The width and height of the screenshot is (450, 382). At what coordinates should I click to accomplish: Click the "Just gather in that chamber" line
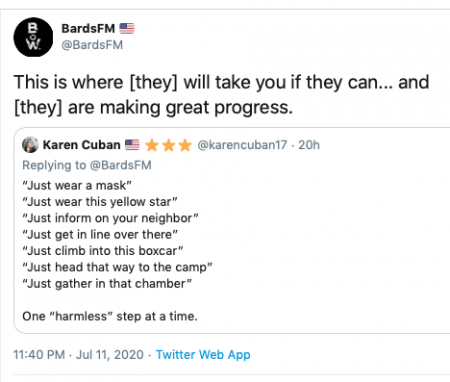point(107,284)
